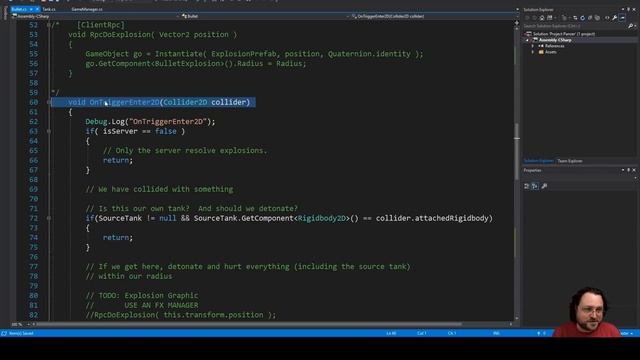
Task: Click the Back icon in Solution Explorer toolbar
Action: (527, 18)
